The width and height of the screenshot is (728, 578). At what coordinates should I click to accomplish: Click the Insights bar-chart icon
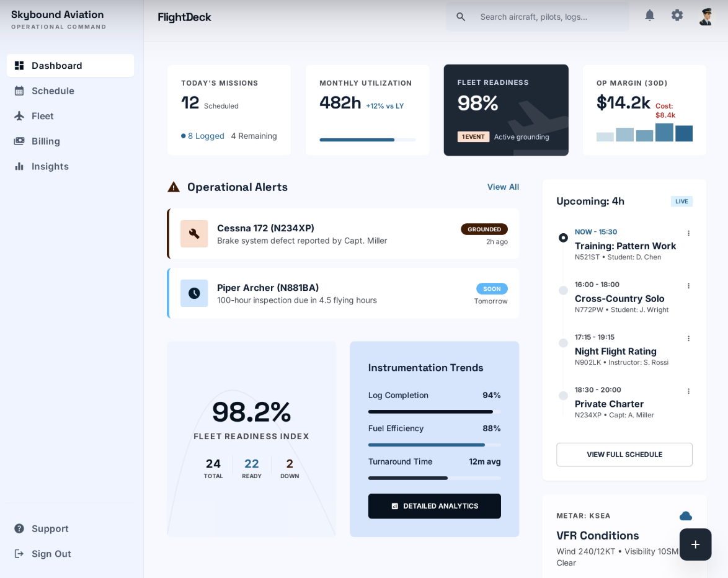point(19,166)
